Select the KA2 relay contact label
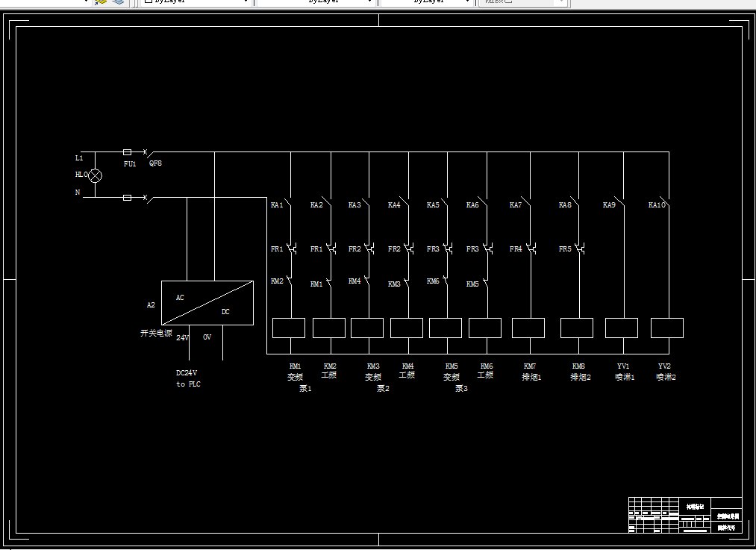The width and height of the screenshot is (756, 550). (316, 205)
